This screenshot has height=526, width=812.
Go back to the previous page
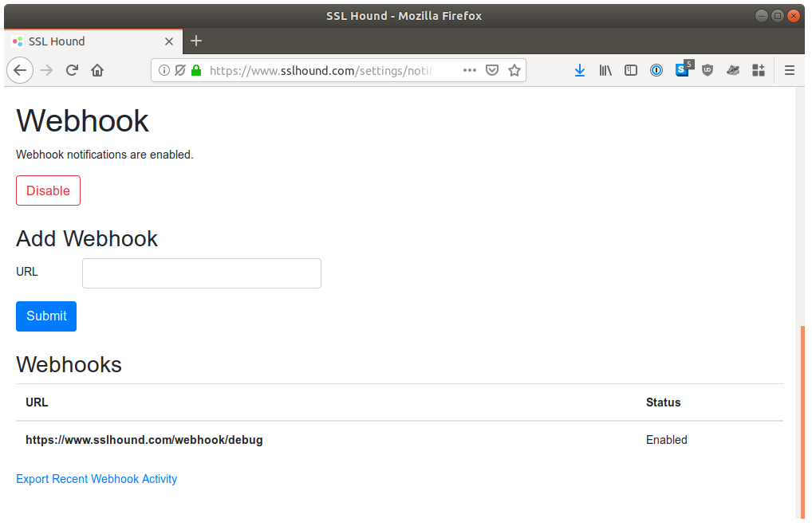tap(20, 70)
